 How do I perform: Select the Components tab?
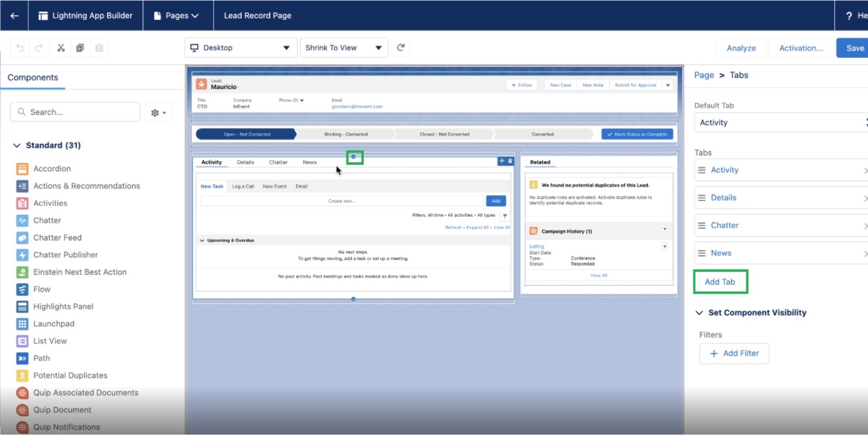point(33,78)
